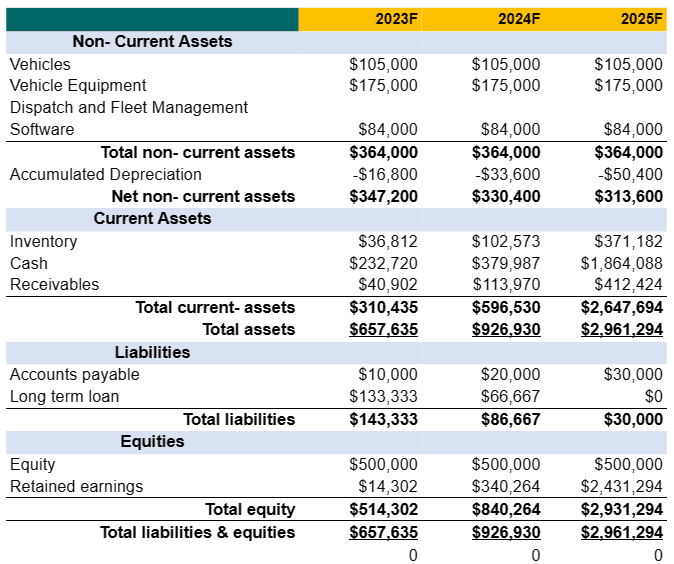Click the Accumulated Depreciation row label
Image resolution: width=674 pixels, height=564 pixels.
[106, 175]
